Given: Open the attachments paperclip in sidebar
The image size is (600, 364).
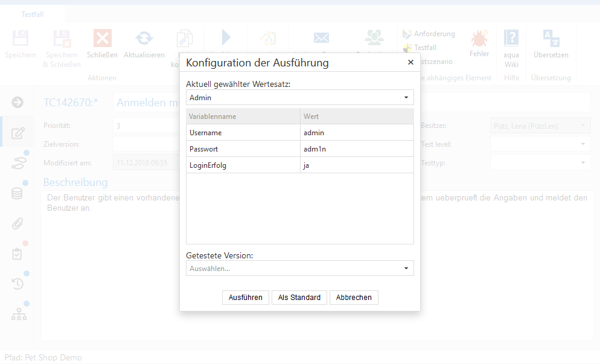Looking at the screenshot, I should coord(18,224).
